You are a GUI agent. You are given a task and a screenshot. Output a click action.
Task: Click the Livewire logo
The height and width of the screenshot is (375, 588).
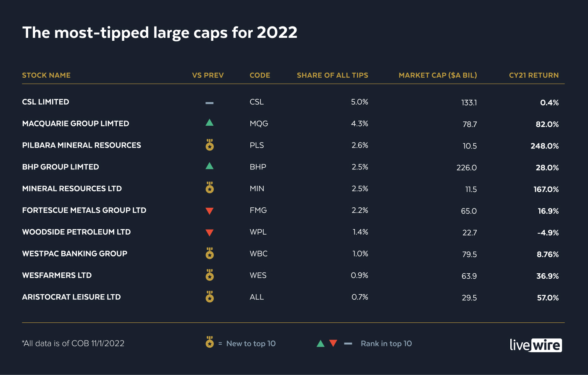535,345
